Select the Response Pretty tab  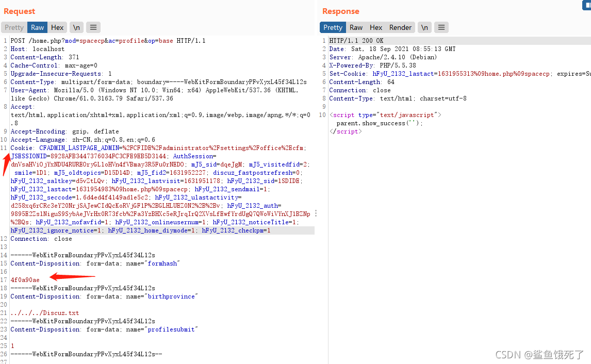[333, 27]
